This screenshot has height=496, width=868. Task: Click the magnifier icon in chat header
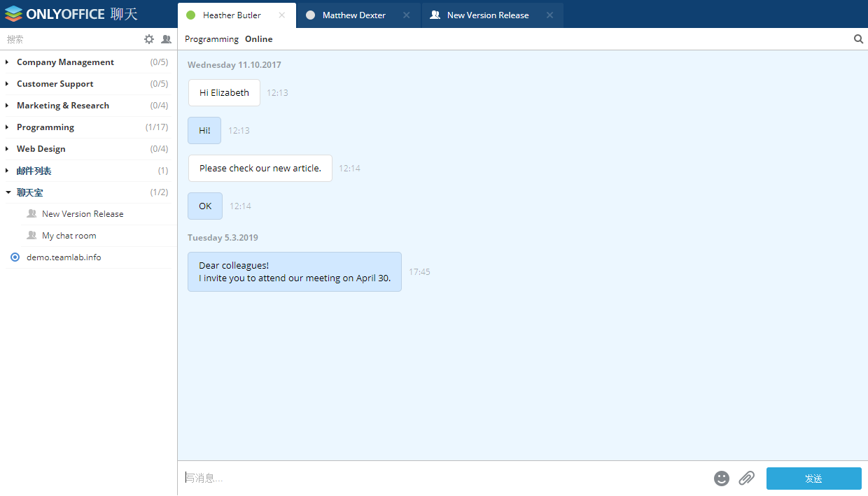click(x=858, y=39)
